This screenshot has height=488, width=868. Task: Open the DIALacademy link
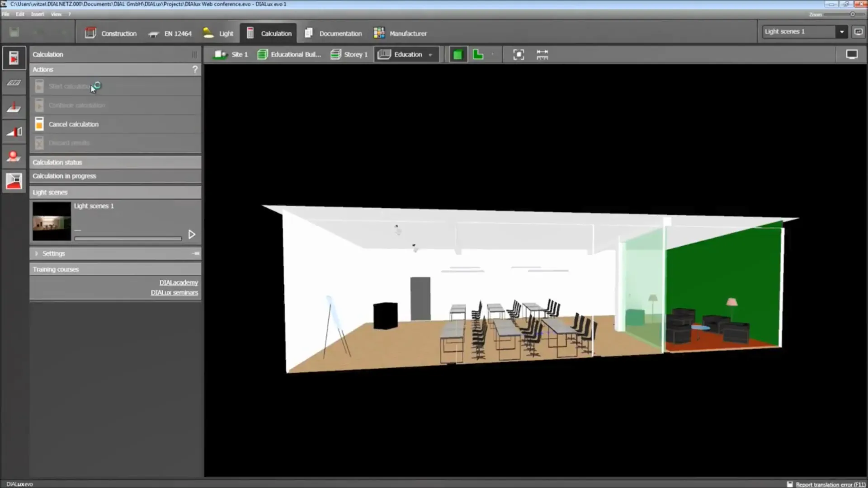(x=179, y=283)
